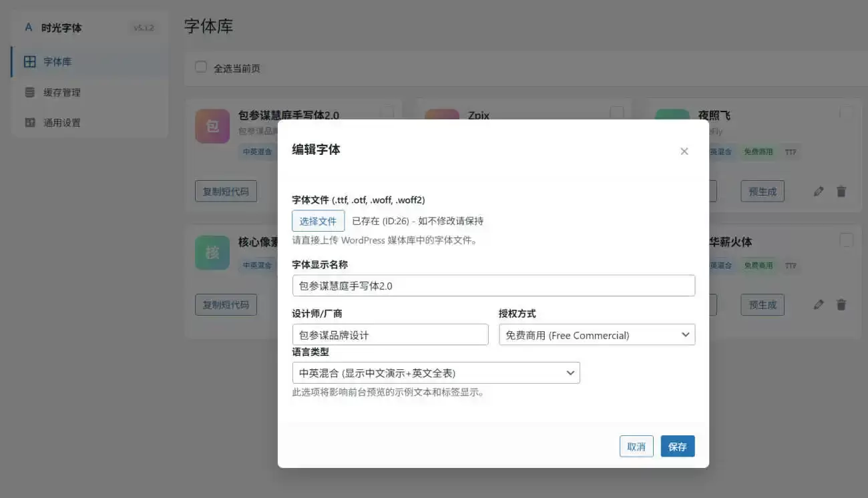This screenshot has height=498, width=868.
Task: Click the edit pencil icon for 夜照飞
Action: coord(819,191)
